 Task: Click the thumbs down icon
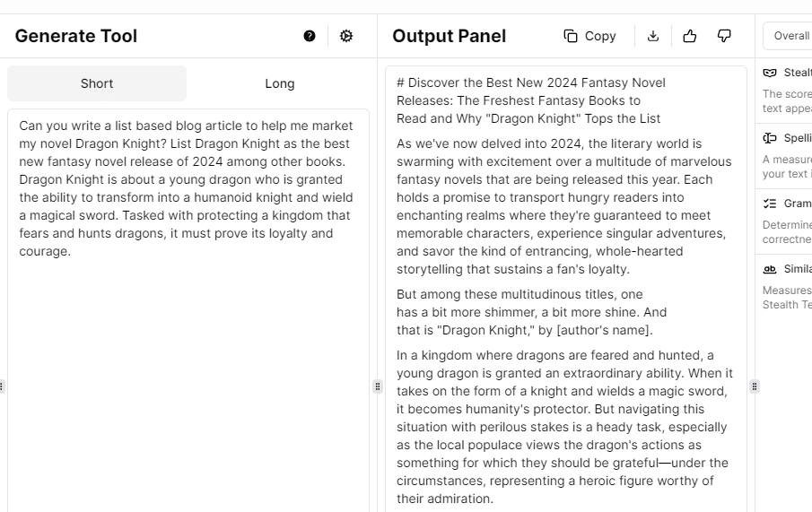[724, 36]
